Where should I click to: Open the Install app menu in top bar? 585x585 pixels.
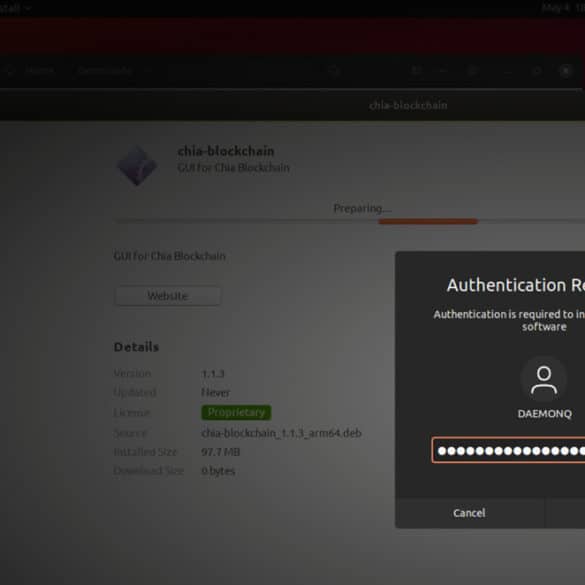(x=15, y=8)
